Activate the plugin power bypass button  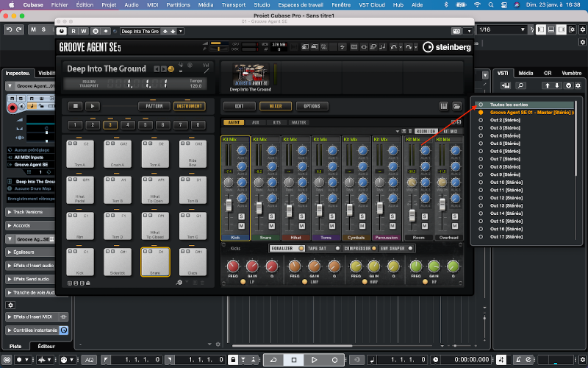[62, 31]
